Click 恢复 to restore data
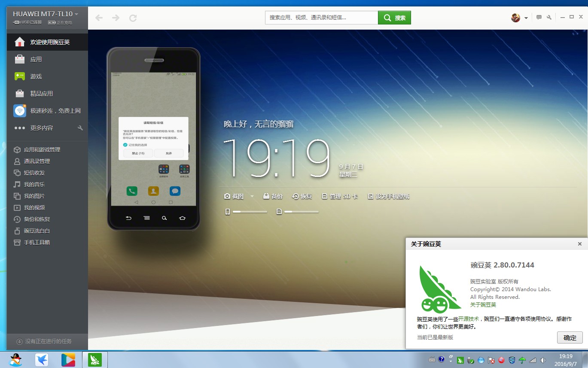The width and height of the screenshot is (588, 368). (x=302, y=196)
